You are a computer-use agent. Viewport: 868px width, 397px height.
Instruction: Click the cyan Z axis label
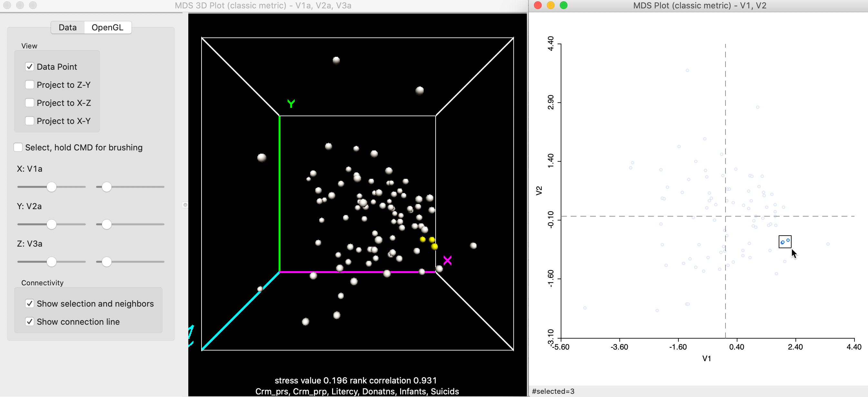(x=191, y=336)
